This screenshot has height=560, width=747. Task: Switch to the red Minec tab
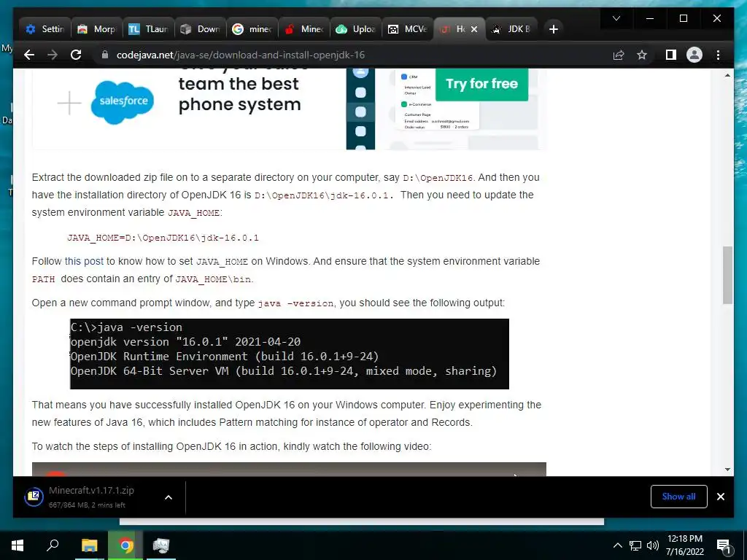point(303,29)
